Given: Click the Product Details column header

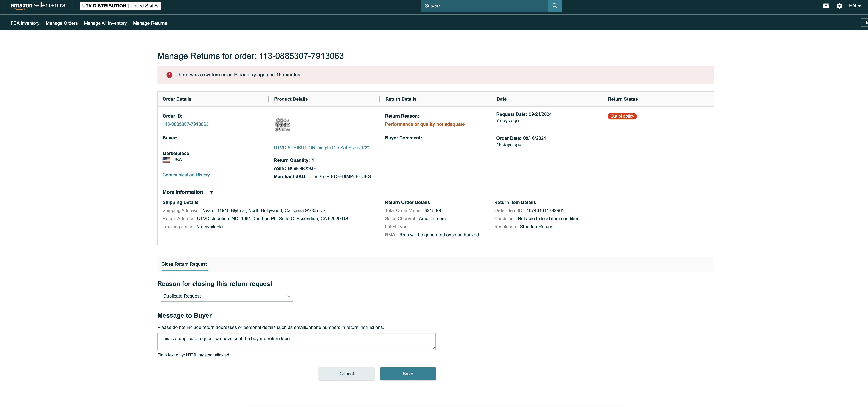Looking at the screenshot, I should [291, 99].
